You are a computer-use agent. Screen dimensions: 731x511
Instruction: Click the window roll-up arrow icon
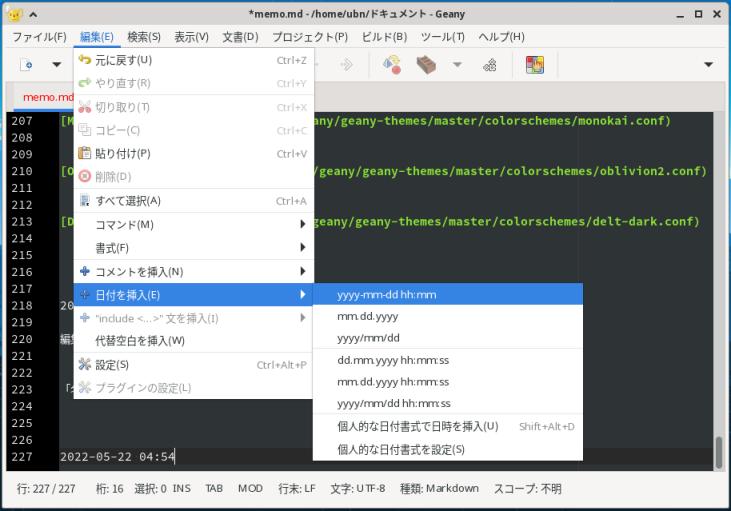coord(33,14)
